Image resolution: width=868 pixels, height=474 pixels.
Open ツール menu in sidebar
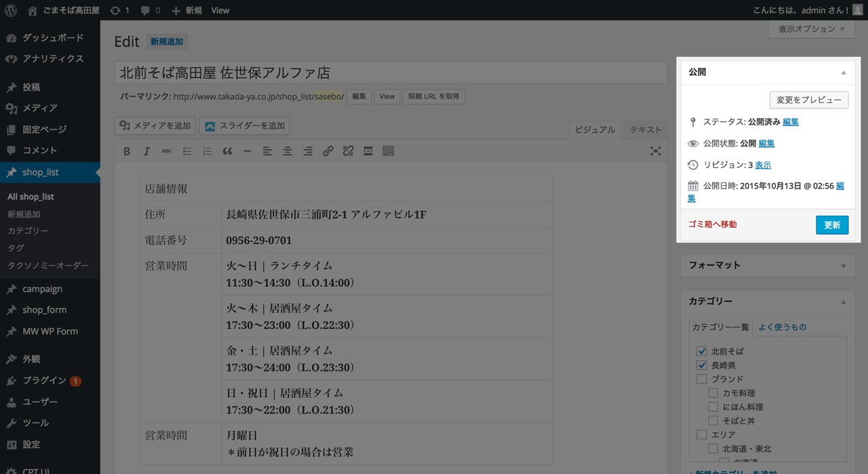50,422
